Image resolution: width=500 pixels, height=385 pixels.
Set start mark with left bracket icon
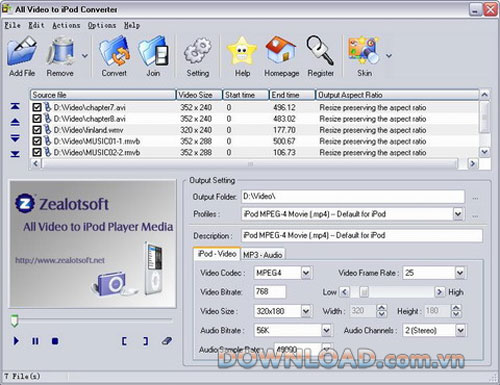124,341
